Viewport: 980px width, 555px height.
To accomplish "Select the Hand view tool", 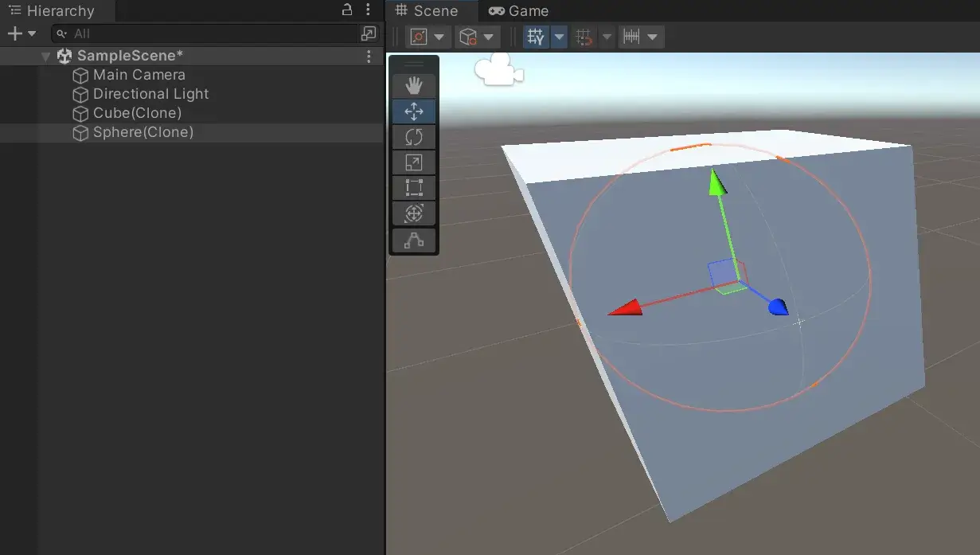I will 414,86.
